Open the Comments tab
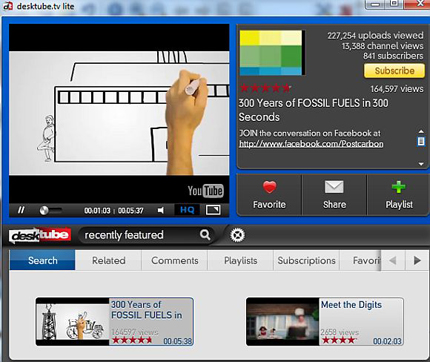 pos(175,260)
